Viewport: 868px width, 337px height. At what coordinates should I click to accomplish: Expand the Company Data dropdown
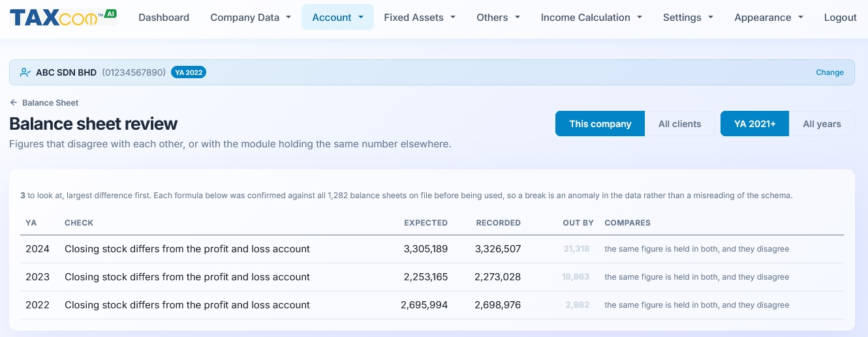pyautogui.click(x=251, y=18)
